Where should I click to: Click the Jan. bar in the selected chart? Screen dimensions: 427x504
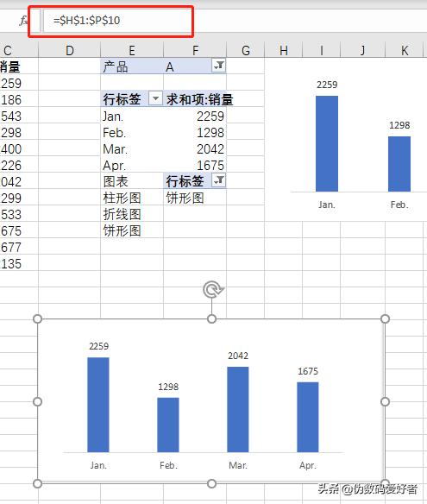98,405
